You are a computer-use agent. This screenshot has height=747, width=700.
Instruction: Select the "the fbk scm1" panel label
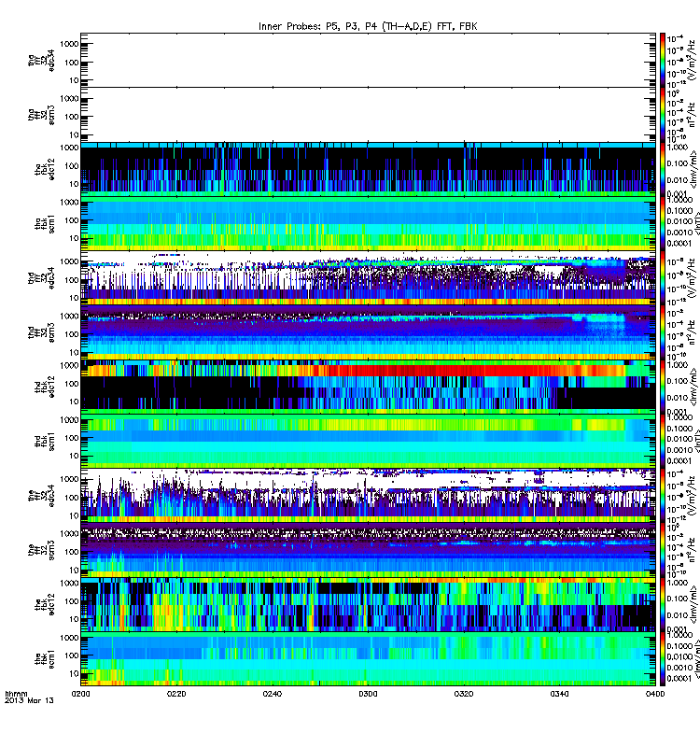pos(45,659)
